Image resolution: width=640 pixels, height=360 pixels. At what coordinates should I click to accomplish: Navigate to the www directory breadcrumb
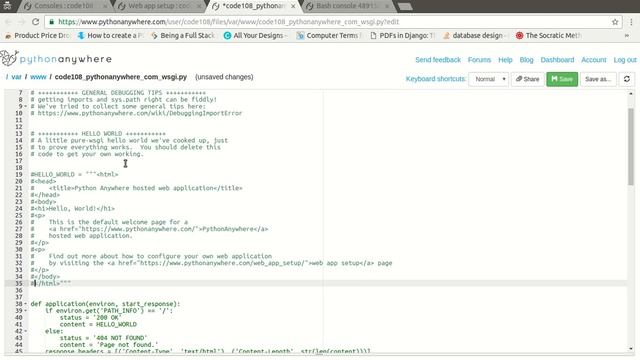pyautogui.click(x=38, y=77)
